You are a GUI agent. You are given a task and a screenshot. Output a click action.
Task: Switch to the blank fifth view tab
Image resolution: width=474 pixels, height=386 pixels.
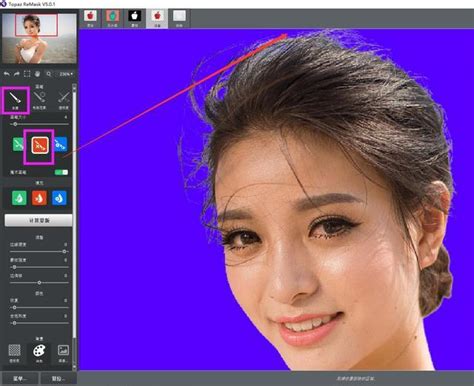[179, 18]
